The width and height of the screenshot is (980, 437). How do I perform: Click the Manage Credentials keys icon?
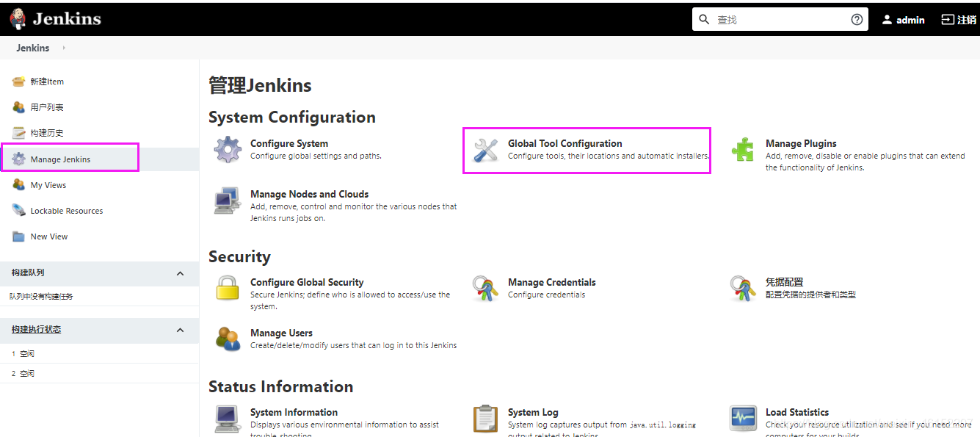[x=485, y=289]
